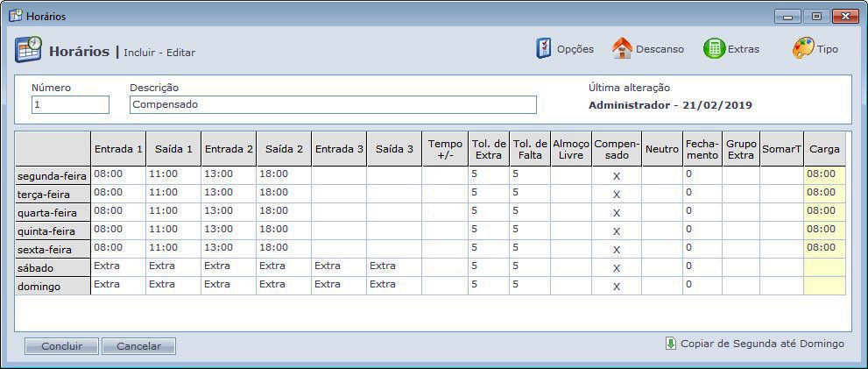Click Copiar de Segunda até Domingo link

point(762,344)
